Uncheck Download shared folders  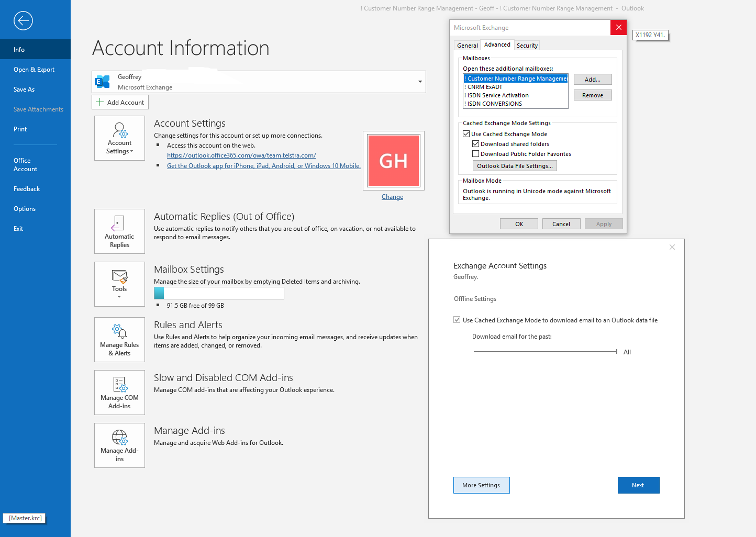[475, 144]
